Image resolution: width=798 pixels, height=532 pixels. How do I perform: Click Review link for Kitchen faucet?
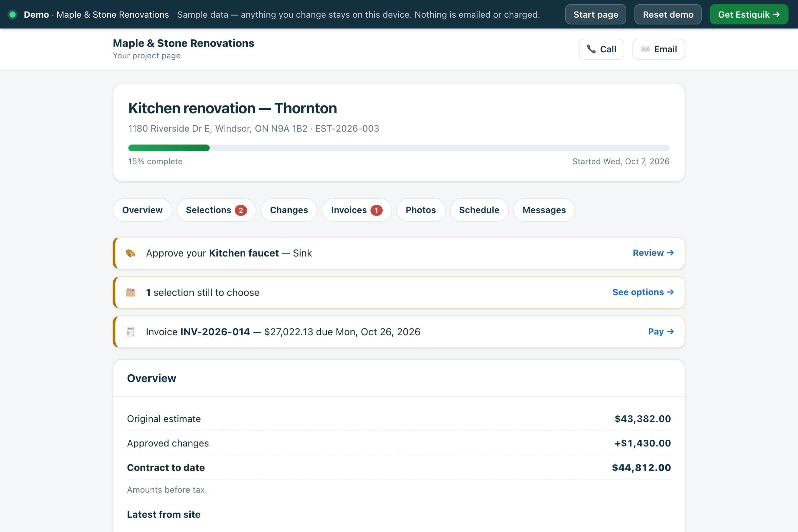pyautogui.click(x=653, y=253)
